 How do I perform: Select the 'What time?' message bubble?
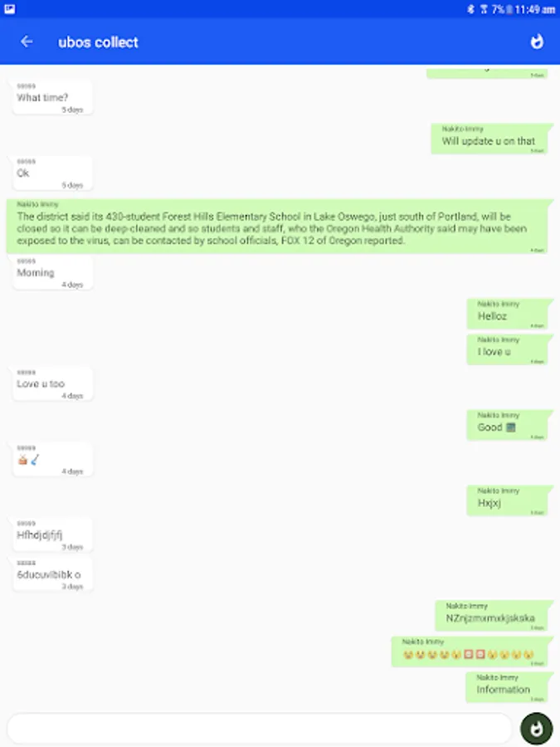[52, 97]
